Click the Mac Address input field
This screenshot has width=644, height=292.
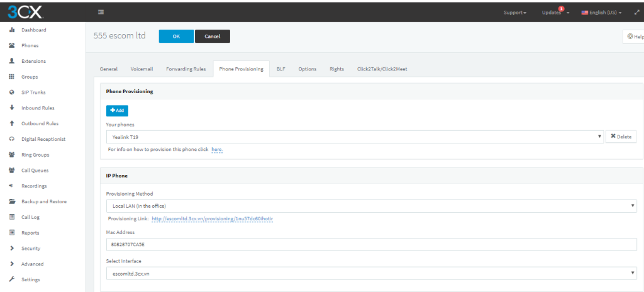371,244
